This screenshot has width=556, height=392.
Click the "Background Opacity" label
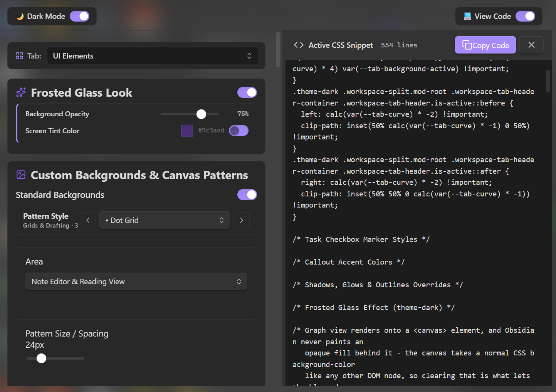click(57, 114)
